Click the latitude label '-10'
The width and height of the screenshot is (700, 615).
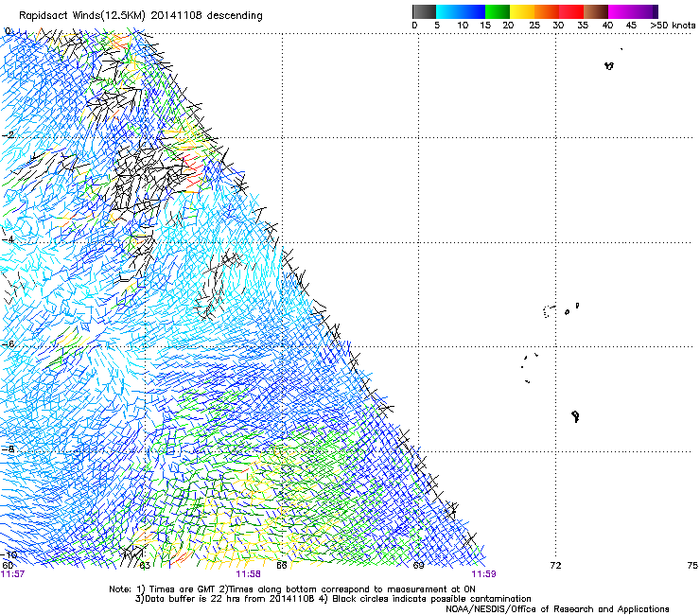(x=9, y=554)
